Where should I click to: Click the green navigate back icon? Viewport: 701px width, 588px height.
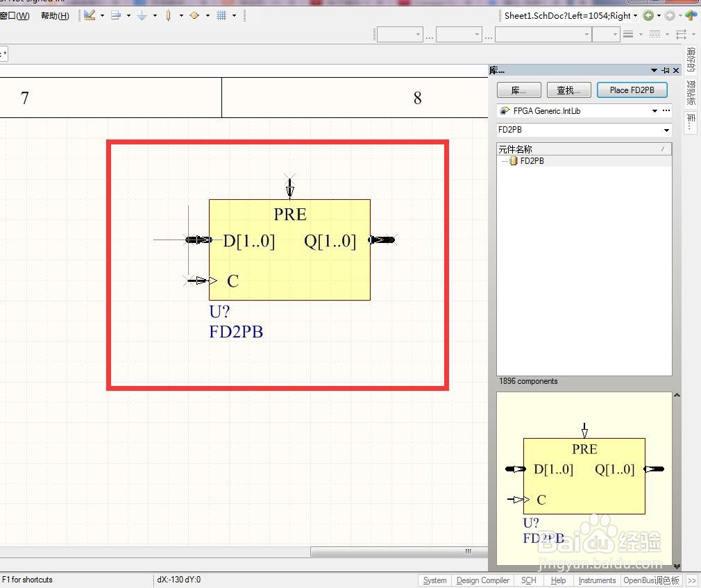(648, 16)
